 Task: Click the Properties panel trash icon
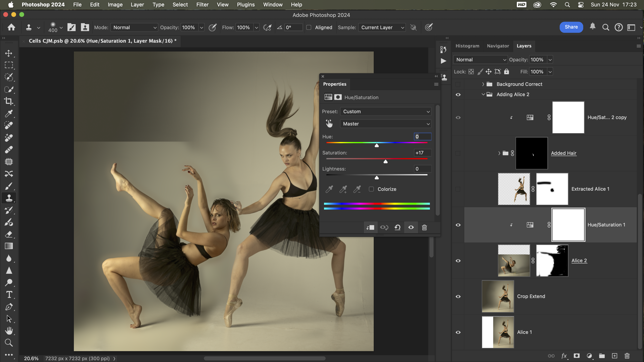(424, 227)
